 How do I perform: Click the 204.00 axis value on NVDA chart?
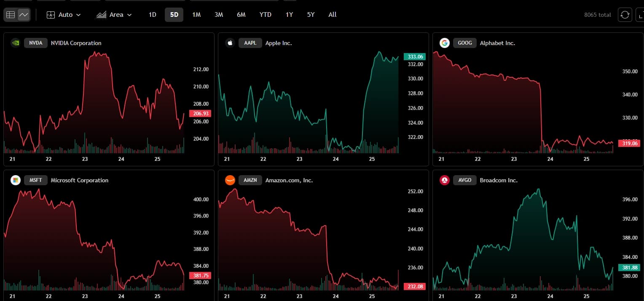[200, 139]
